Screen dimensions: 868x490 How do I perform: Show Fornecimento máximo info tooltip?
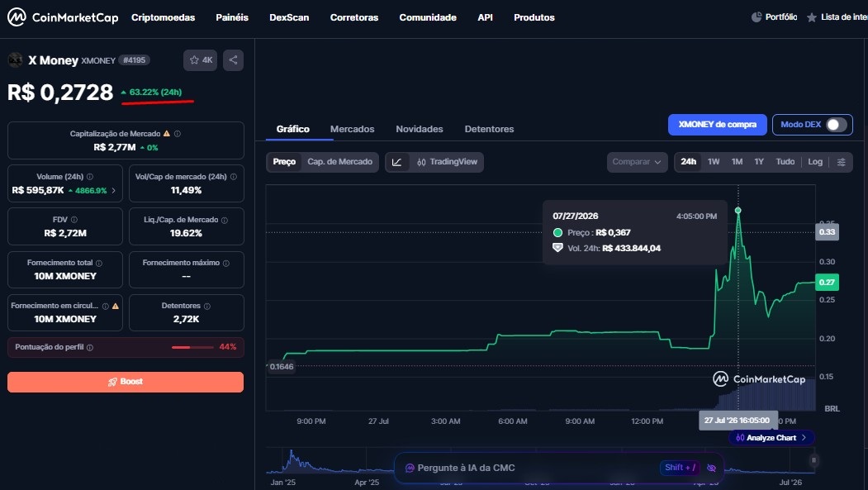(225, 263)
